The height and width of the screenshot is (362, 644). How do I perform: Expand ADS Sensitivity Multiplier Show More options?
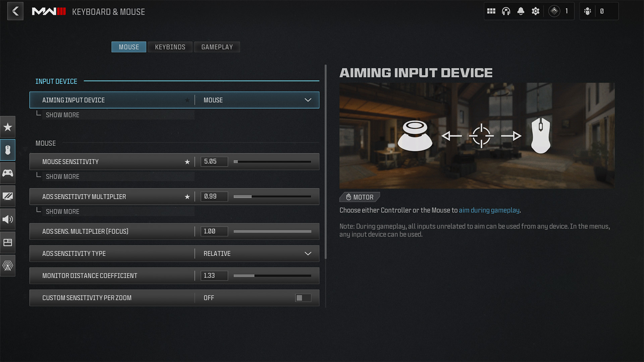[62, 212]
